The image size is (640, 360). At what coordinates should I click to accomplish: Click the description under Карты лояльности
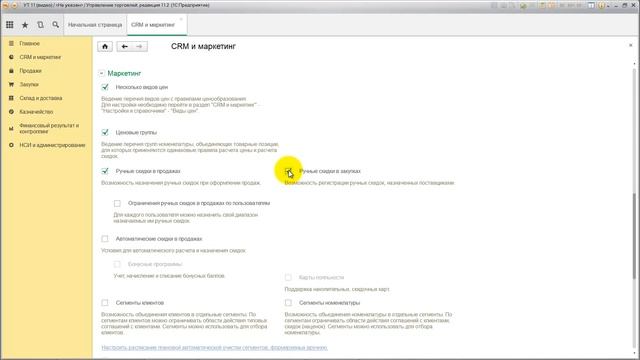coord(337,289)
